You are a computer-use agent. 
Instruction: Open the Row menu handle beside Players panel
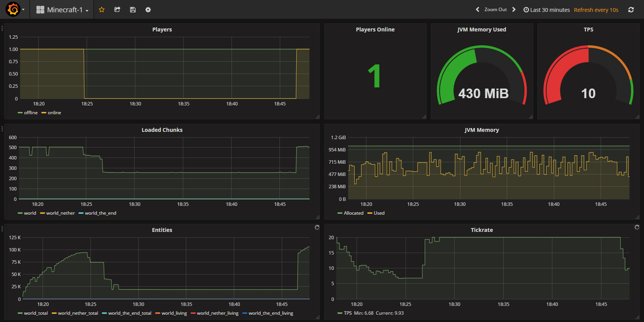coord(2,28)
